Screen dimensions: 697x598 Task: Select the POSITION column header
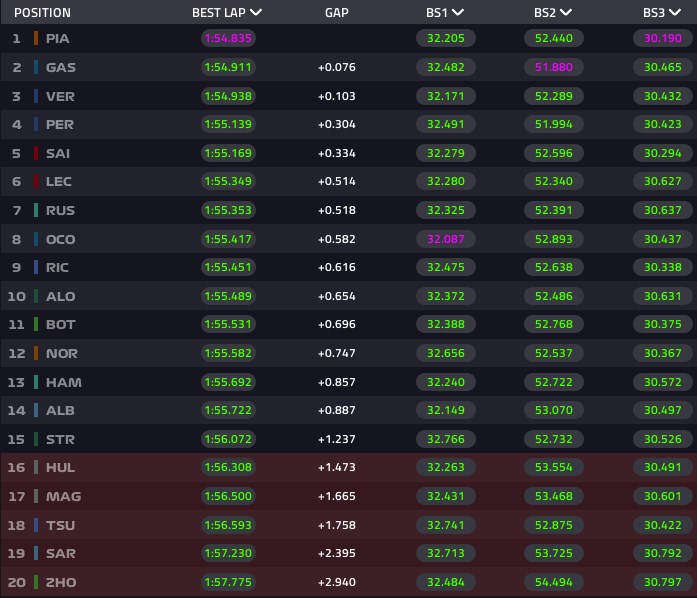click(42, 12)
